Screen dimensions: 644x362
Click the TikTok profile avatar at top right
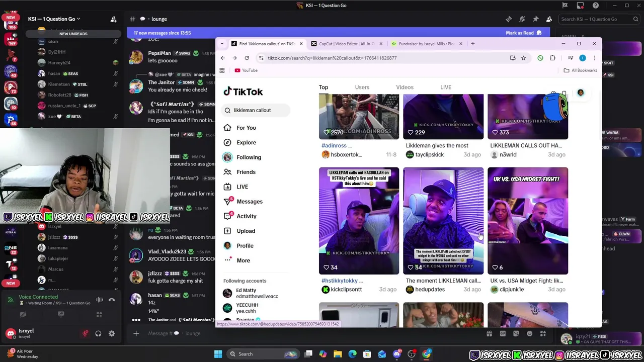tap(581, 93)
